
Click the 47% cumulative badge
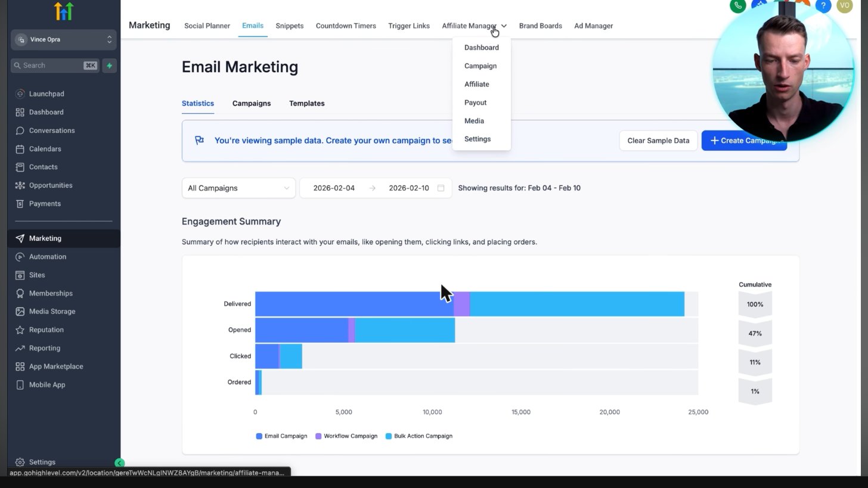755,334
